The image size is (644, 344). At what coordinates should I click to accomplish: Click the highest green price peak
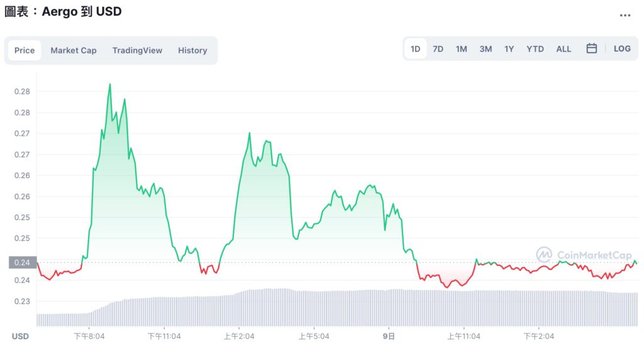click(x=110, y=84)
